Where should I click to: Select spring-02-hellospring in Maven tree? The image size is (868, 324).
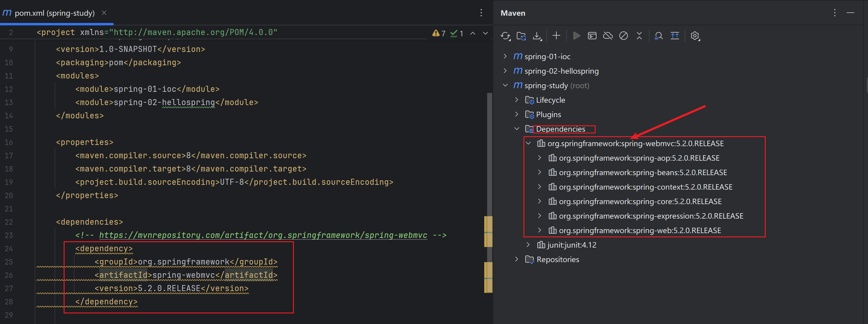561,71
